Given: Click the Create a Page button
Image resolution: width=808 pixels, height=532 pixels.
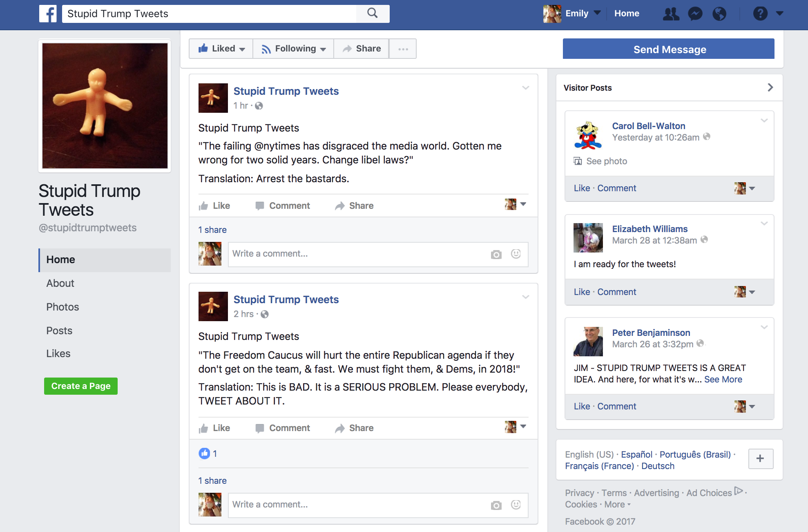Looking at the screenshot, I should coord(81,386).
